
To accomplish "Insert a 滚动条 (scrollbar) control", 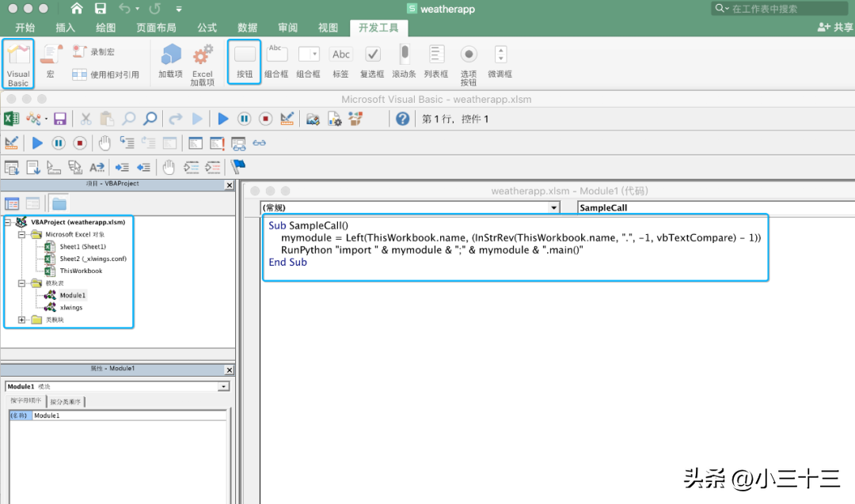I will [x=404, y=61].
